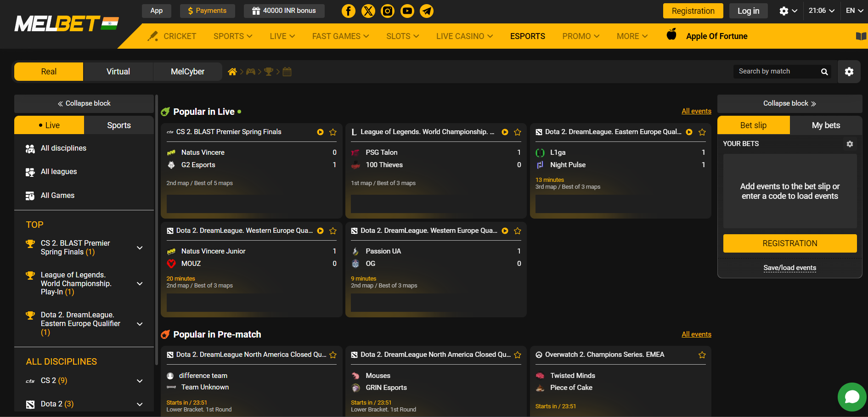Screen dimensions: 868x417
Task: Switch the sidebar to Sports mode
Action: coord(118,125)
